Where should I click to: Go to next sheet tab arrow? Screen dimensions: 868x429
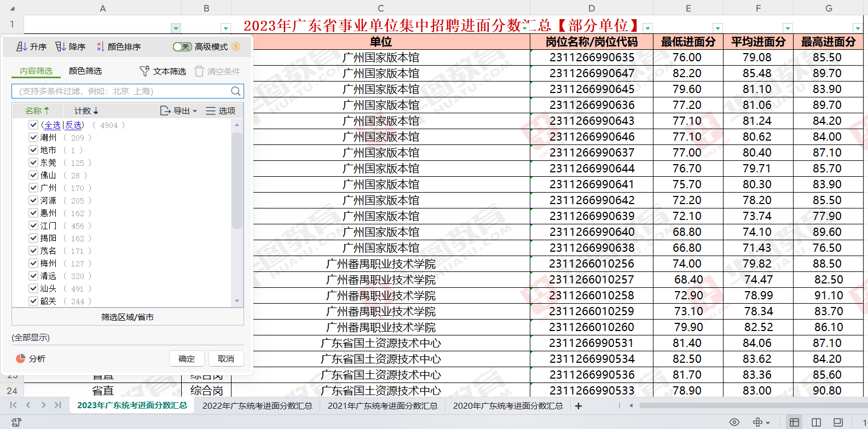[x=43, y=405]
